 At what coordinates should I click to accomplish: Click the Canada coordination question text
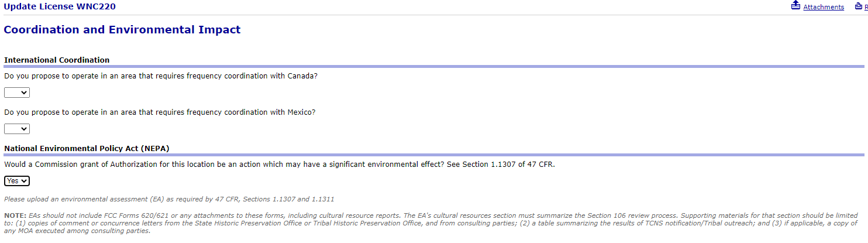coord(161,76)
